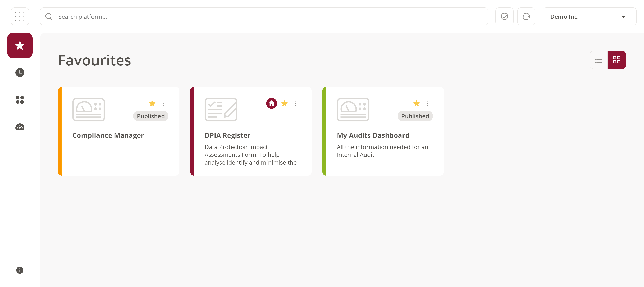Image resolution: width=644 pixels, height=287 pixels.
Task: Unfavourite My Audits Dashboard star
Action: point(416,103)
